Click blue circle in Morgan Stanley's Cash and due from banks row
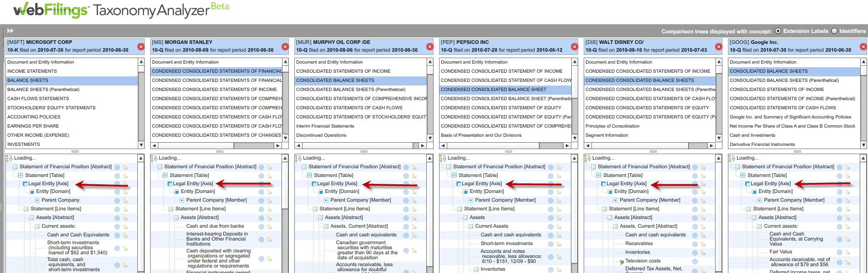The image size is (868, 273). pos(261,227)
